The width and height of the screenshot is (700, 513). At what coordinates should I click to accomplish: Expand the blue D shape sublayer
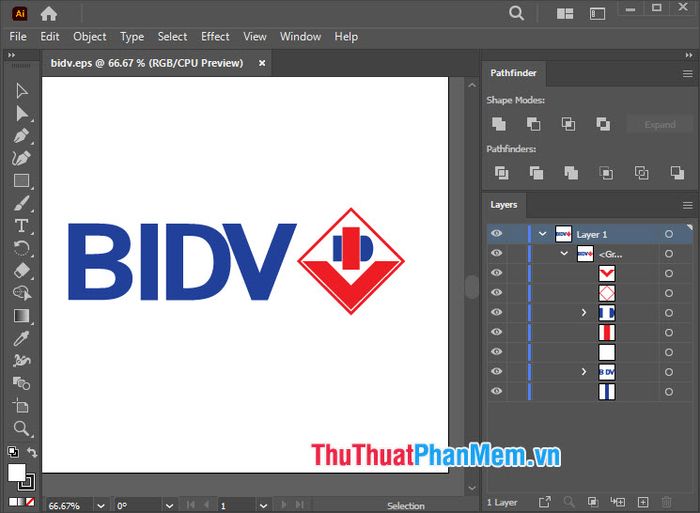click(583, 312)
